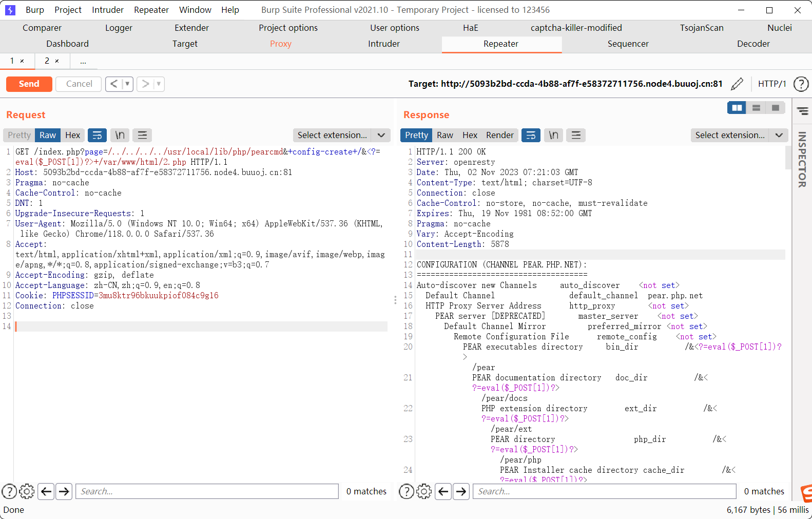Click the panel divider drag handle dots
812x519 pixels.
[x=395, y=300]
